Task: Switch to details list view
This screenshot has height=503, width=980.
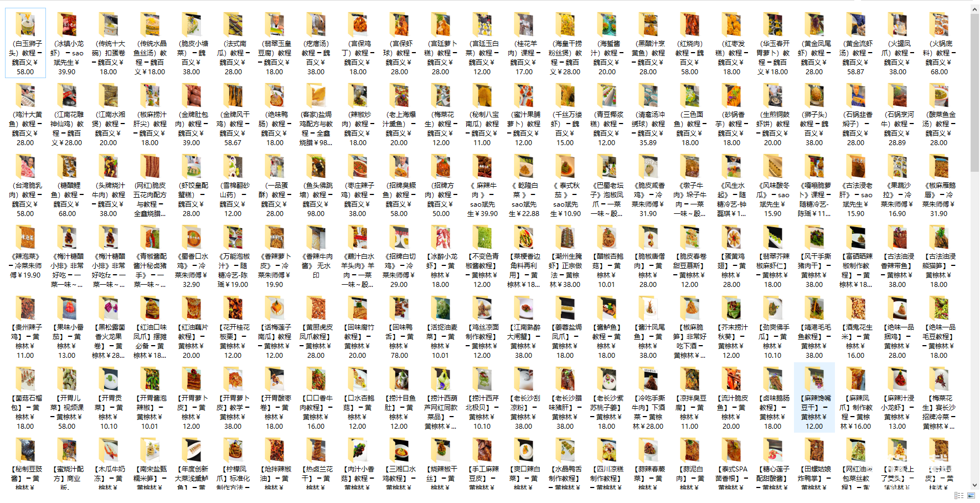Action: coord(959,496)
